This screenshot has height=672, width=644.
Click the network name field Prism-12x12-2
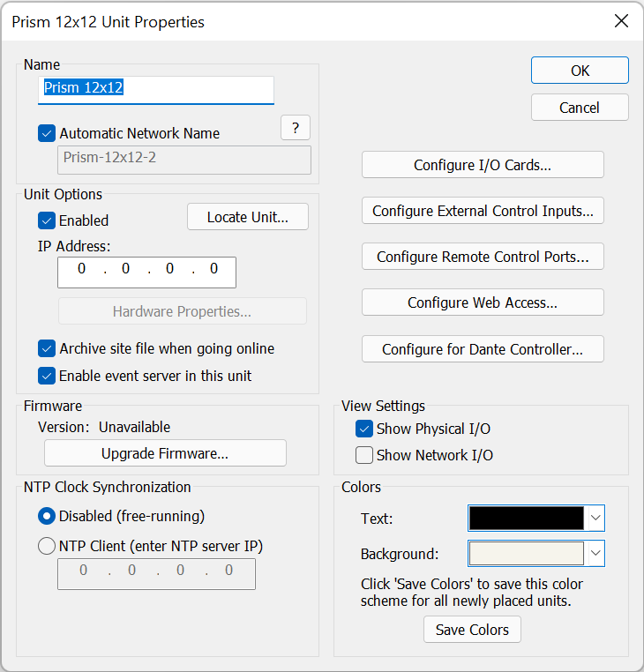[184, 160]
